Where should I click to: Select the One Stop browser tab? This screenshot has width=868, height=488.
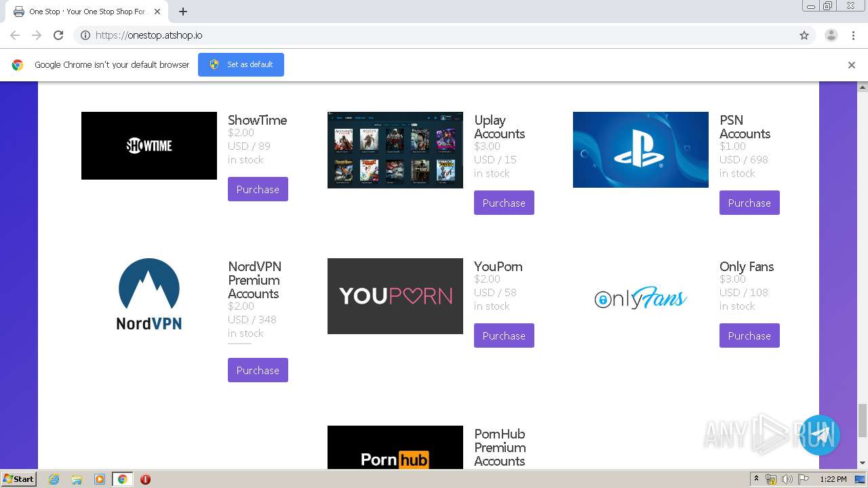pyautogui.click(x=86, y=12)
